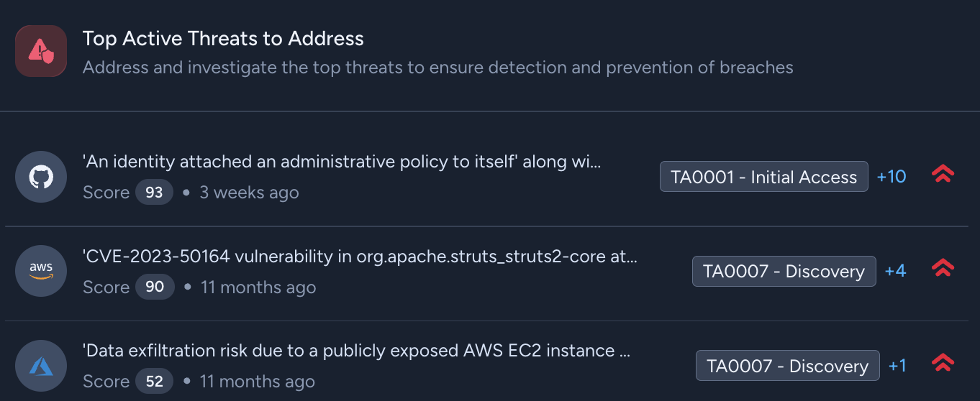The width and height of the screenshot is (980, 401).
Task: Select the TA0001 - Initial Access tag
Action: click(763, 177)
